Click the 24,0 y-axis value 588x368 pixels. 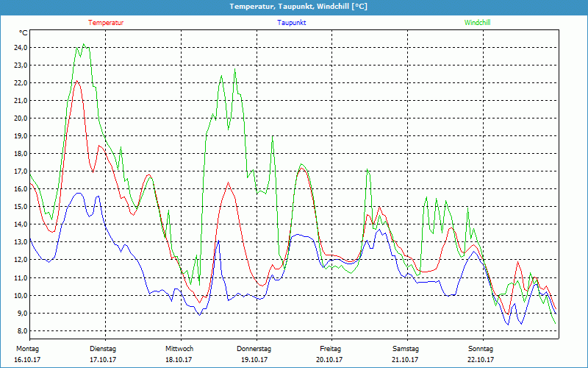[x=21, y=48]
